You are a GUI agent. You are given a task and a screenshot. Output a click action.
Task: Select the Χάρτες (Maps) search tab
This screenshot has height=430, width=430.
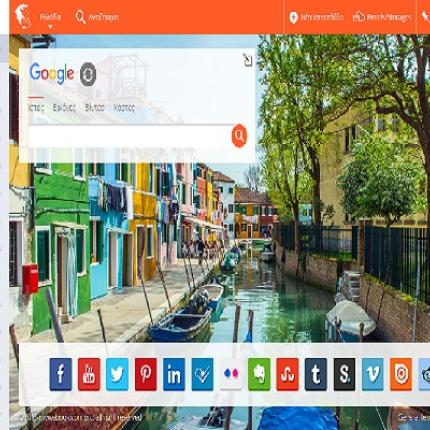pos(124,108)
